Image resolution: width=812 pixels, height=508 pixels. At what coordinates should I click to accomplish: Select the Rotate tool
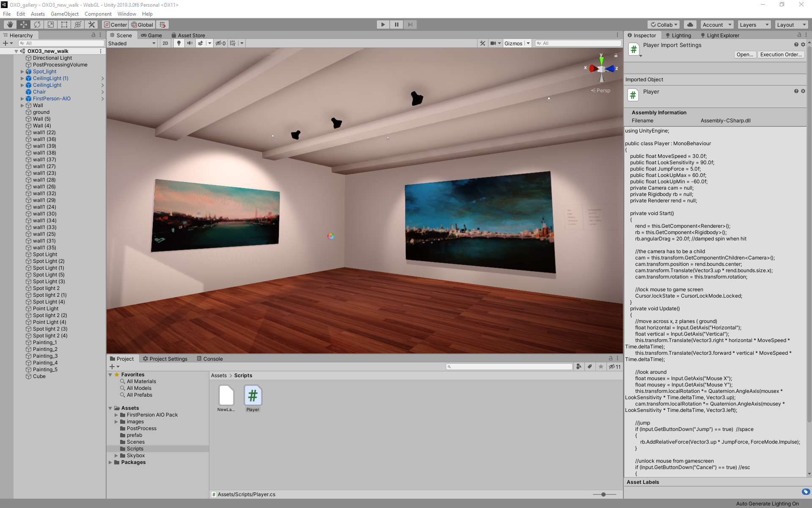pyautogui.click(x=37, y=25)
